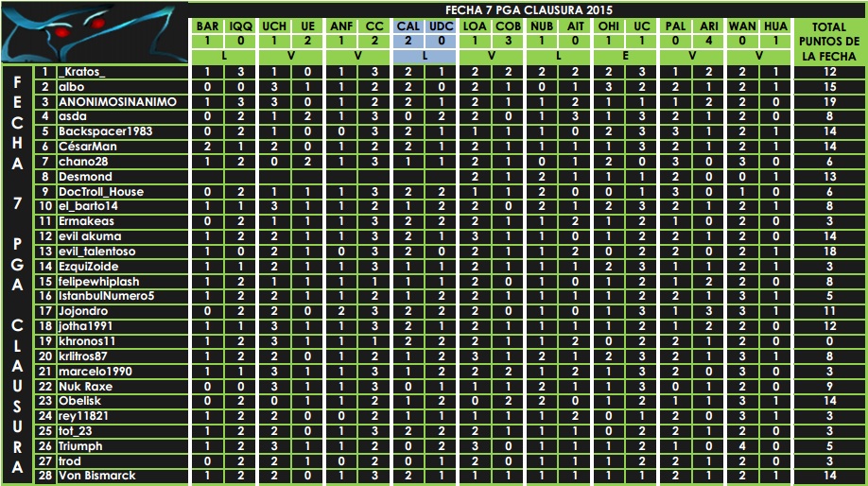Select the ARI score 4 header cell
This screenshot has height=486, width=868.
(x=708, y=41)
